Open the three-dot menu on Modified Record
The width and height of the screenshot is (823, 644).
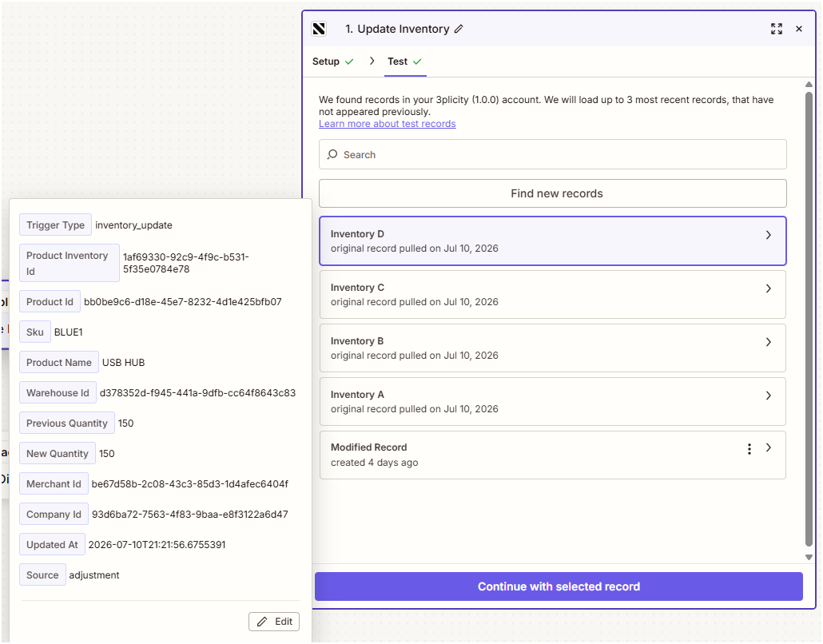tap(749, 449)
